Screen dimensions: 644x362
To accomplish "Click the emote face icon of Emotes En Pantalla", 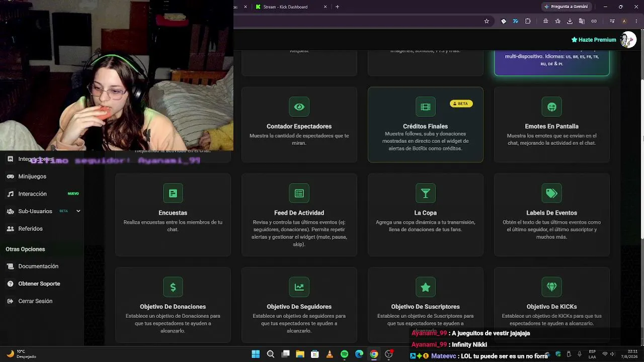I will 552,107.
